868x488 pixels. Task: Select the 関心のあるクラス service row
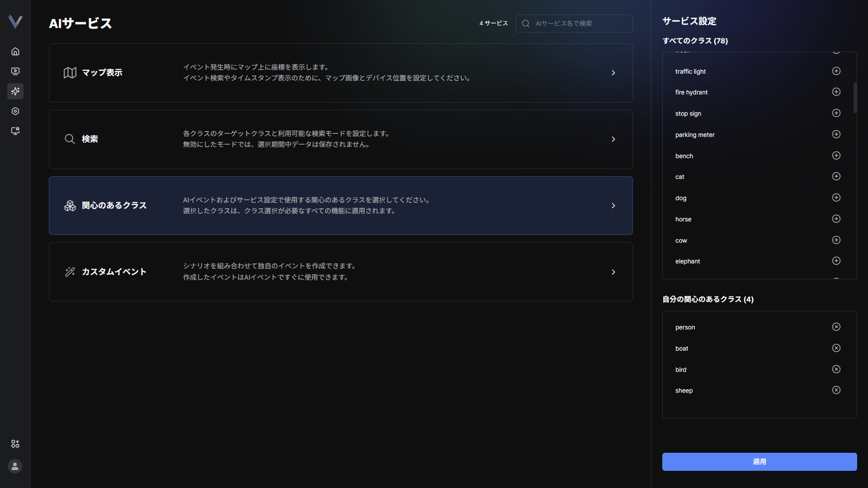click(341, 206)
